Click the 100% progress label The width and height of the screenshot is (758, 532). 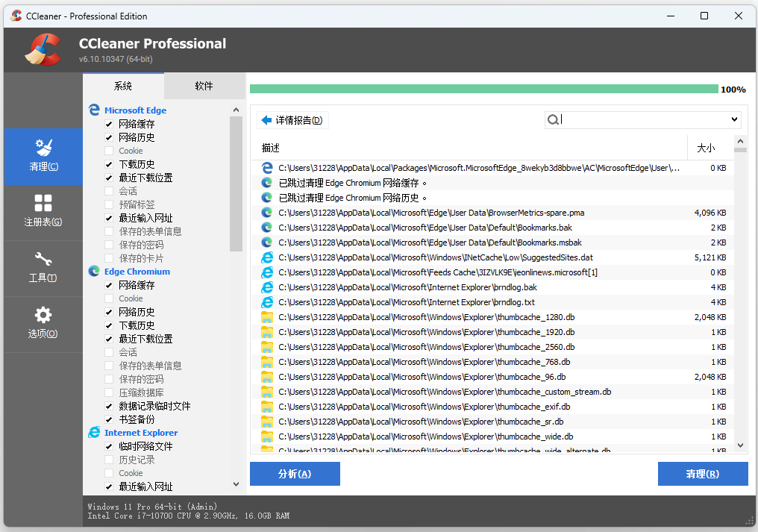[x=733, y=90]
